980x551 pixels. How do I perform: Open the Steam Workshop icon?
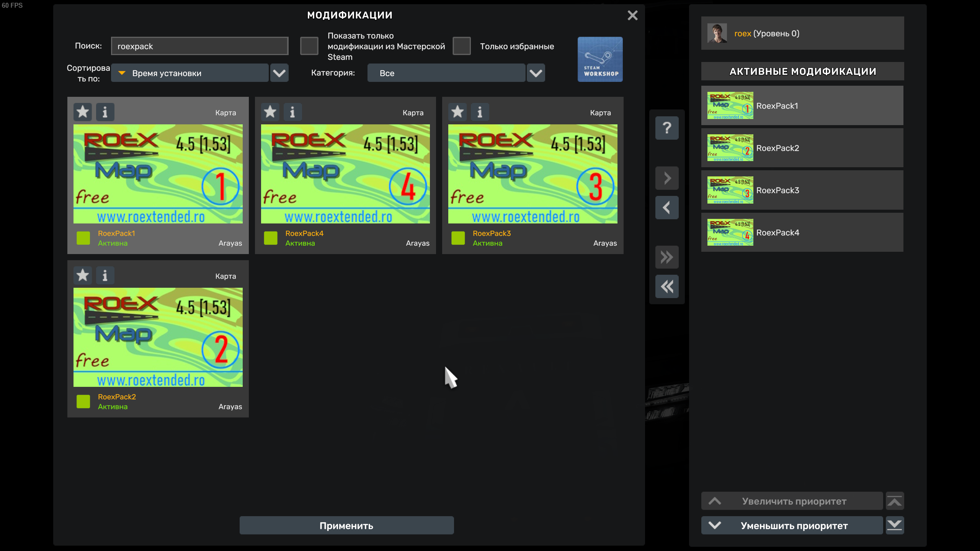600,59
